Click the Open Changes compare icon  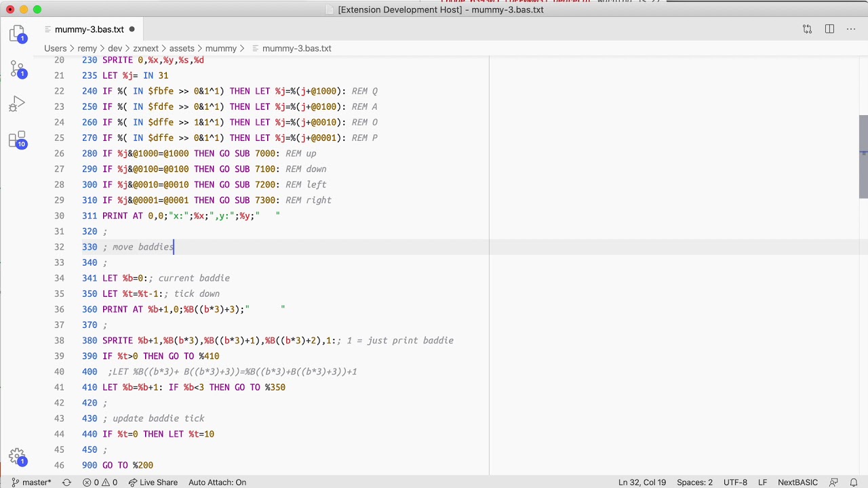click(807, 29)
